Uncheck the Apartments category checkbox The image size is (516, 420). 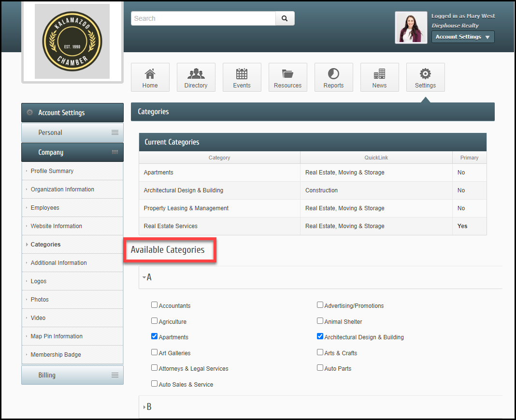[155, 336]
